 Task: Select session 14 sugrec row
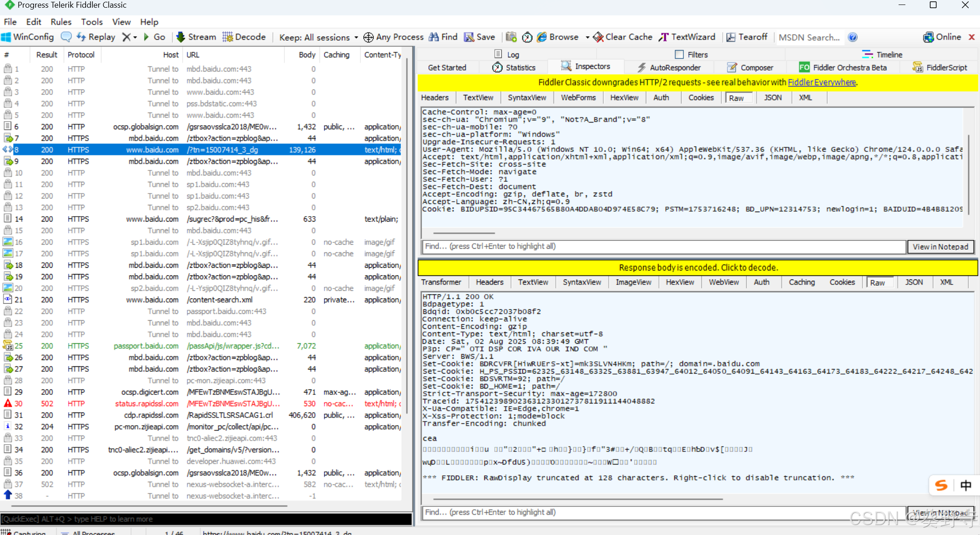click(x=201, y=219)
